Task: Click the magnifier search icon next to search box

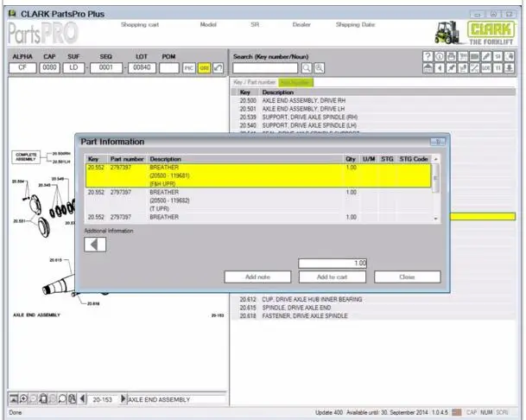Action: [306, 68]
